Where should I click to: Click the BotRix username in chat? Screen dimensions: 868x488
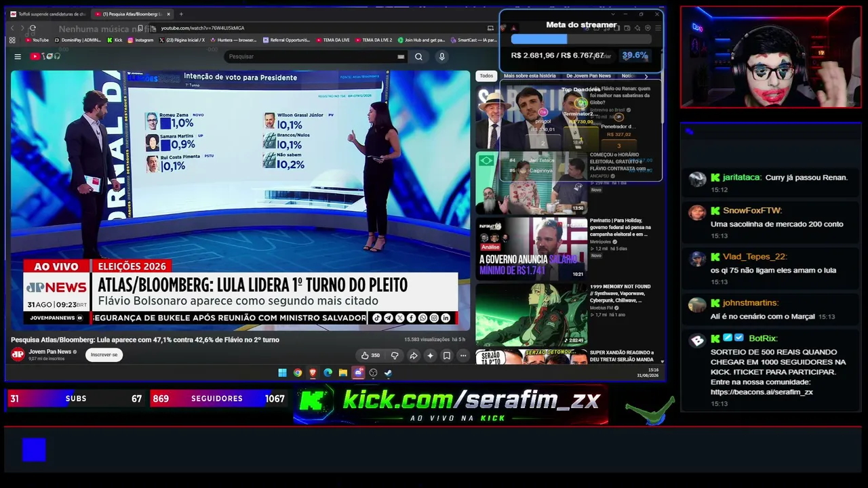tap(763, 338)
